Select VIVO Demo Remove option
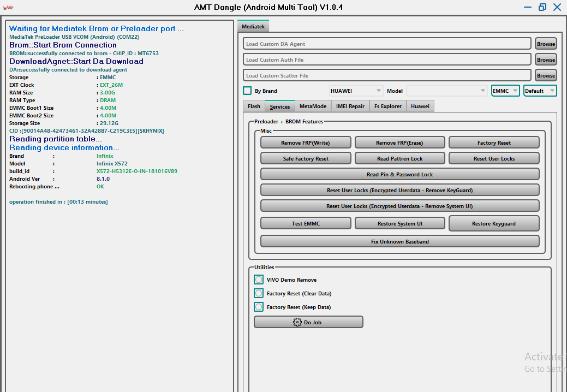567x392 pixels. 259,280
